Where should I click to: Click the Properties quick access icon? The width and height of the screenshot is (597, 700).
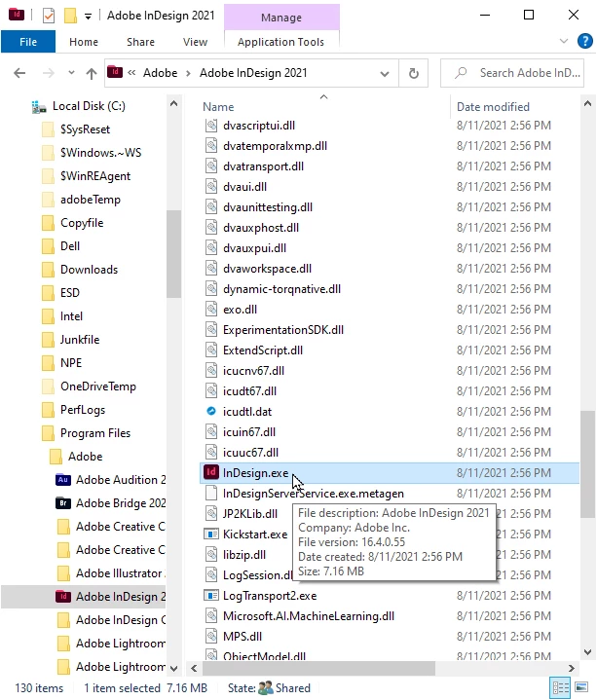click(49, 17)
